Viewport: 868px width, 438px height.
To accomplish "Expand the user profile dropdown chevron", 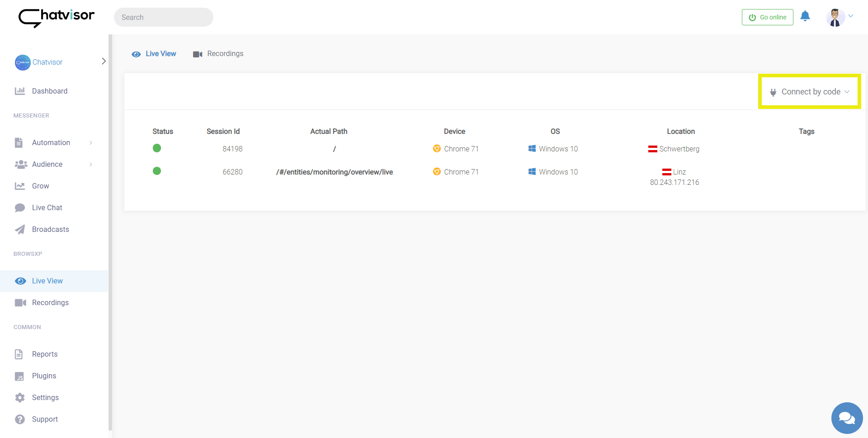I will (x=851, y=16).
